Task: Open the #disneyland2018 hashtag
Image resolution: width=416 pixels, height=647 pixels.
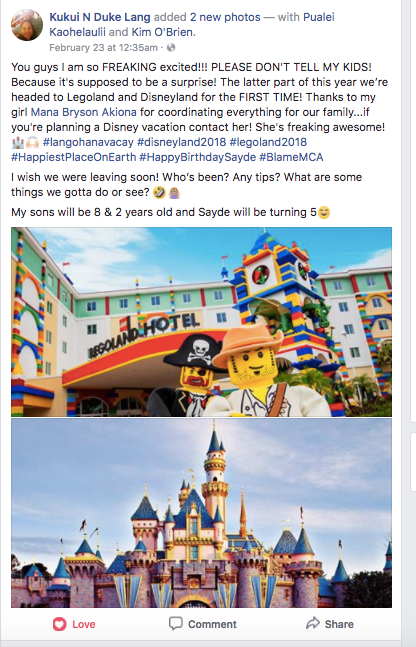Action: click(182, 142)
